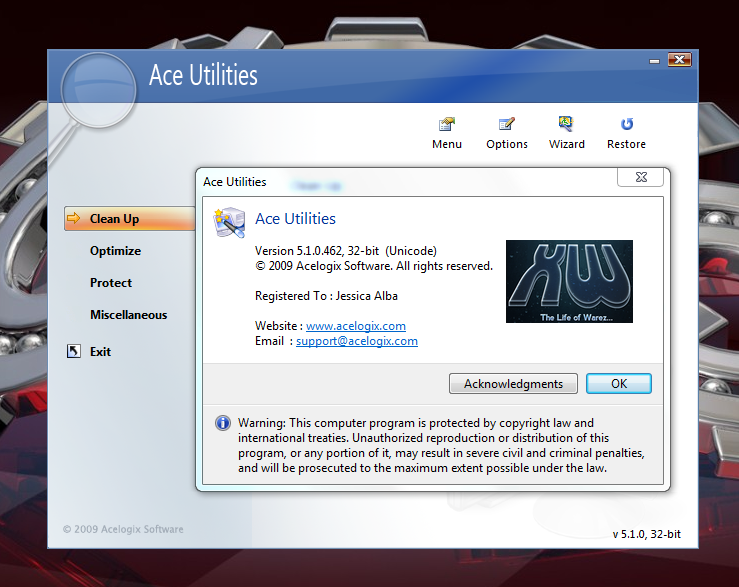Screen dimensions: 739x587
Task: Close the Ace Utilities main window
Action: pyautogui.click(x=679, y=59)
